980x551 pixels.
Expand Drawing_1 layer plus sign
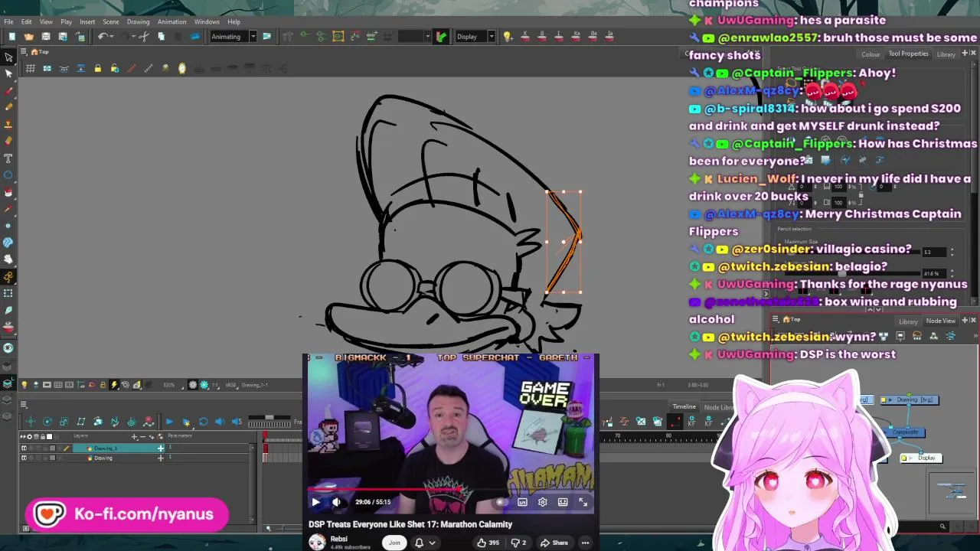(x=161, y=448)
